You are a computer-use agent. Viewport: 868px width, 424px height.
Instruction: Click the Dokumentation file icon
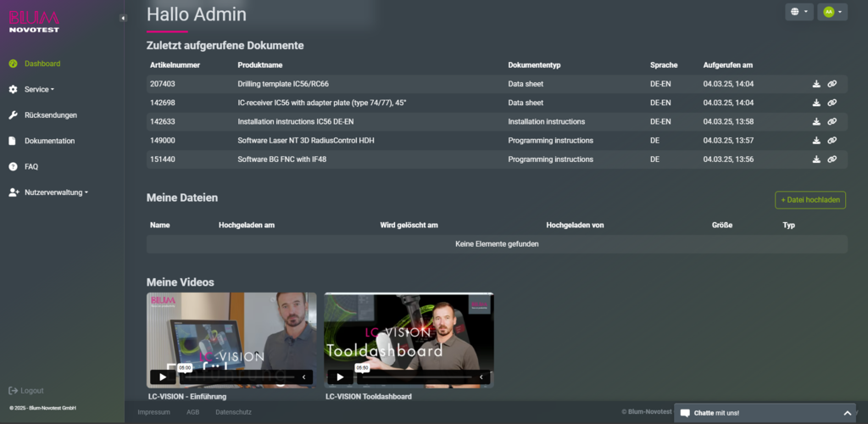coord(13,141)
